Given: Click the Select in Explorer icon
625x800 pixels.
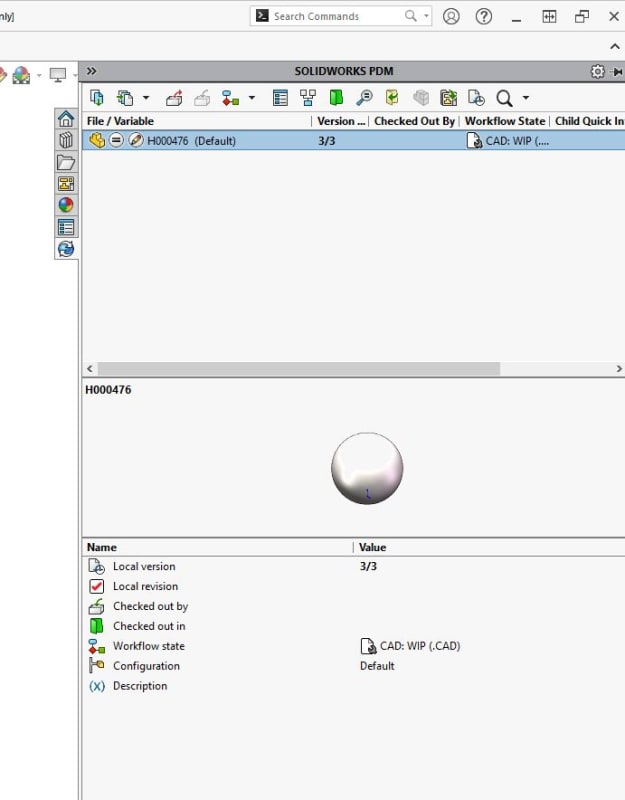Looking at the screenshot, I should (x=448, y=97).
